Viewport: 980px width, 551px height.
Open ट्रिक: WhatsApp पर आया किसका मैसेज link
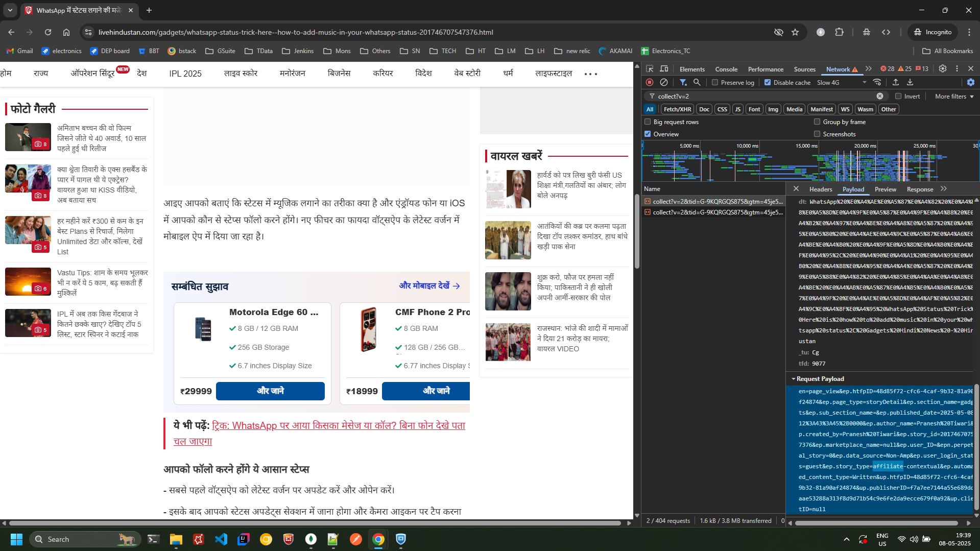click(x=320, y=434)
